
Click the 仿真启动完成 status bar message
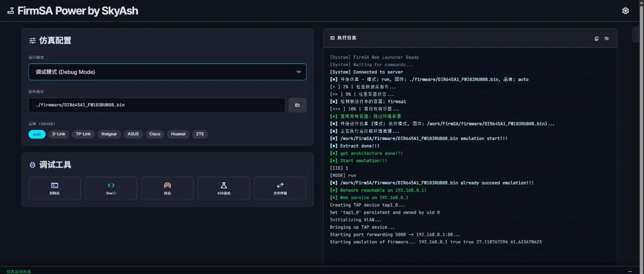pos(19,271)
